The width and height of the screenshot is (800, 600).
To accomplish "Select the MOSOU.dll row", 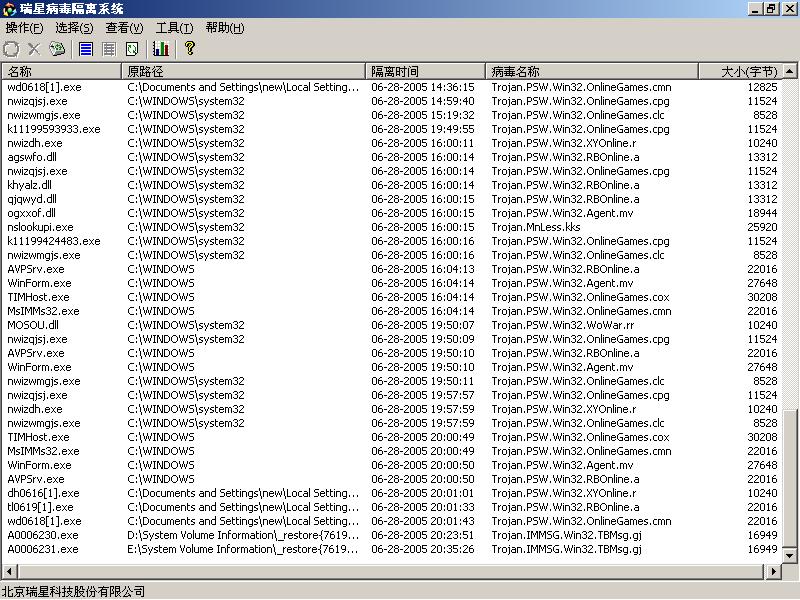I will pyautogui.click(x=392, y=326).
